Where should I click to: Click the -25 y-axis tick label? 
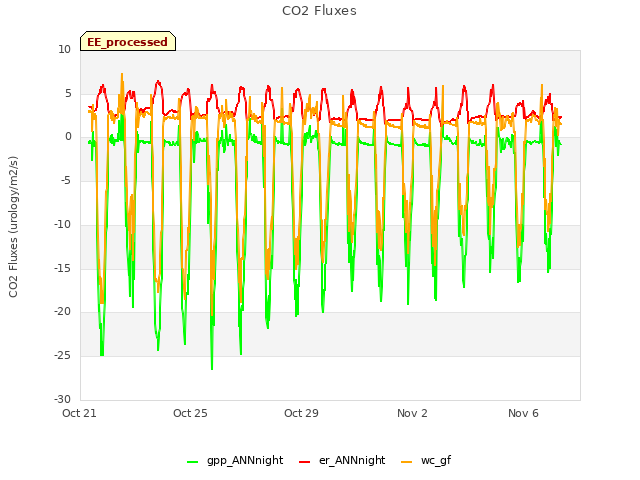tap(62, 356)
